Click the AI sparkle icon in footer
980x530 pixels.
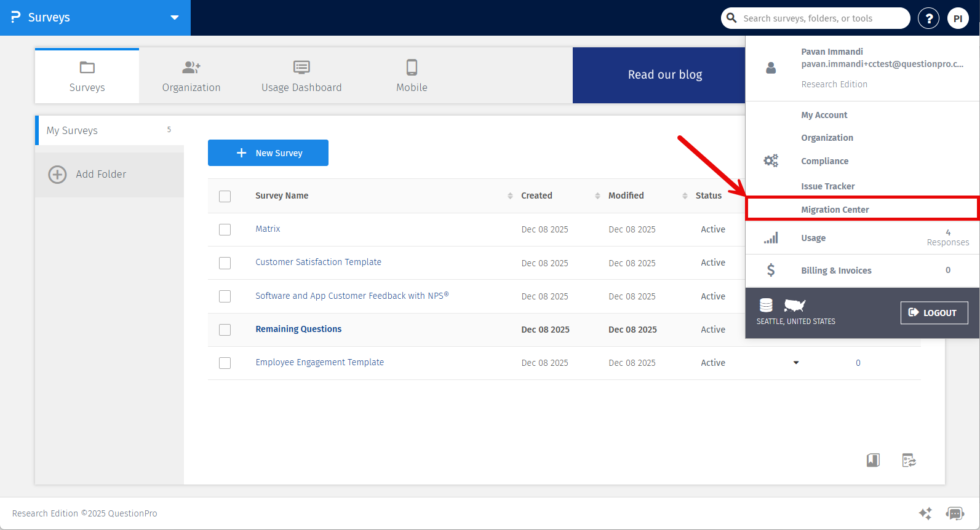pyautogui.click(x=925, y=513)
